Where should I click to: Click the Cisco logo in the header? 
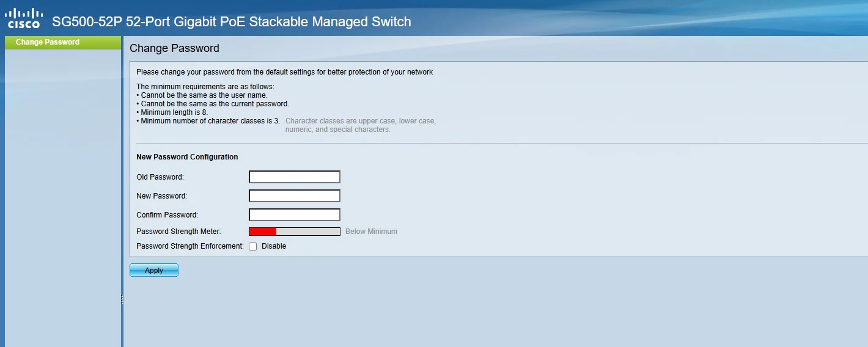pyautogui.click(x=24, y=19)
